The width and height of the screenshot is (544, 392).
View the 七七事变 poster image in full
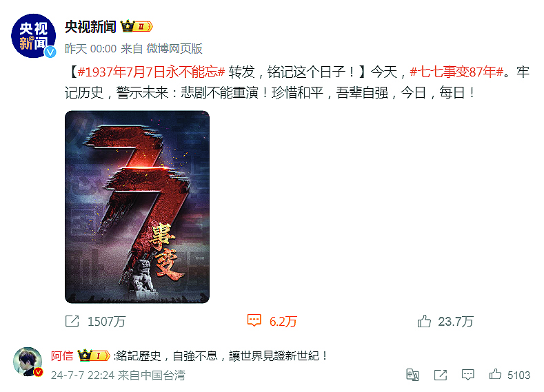click(137, 207)
